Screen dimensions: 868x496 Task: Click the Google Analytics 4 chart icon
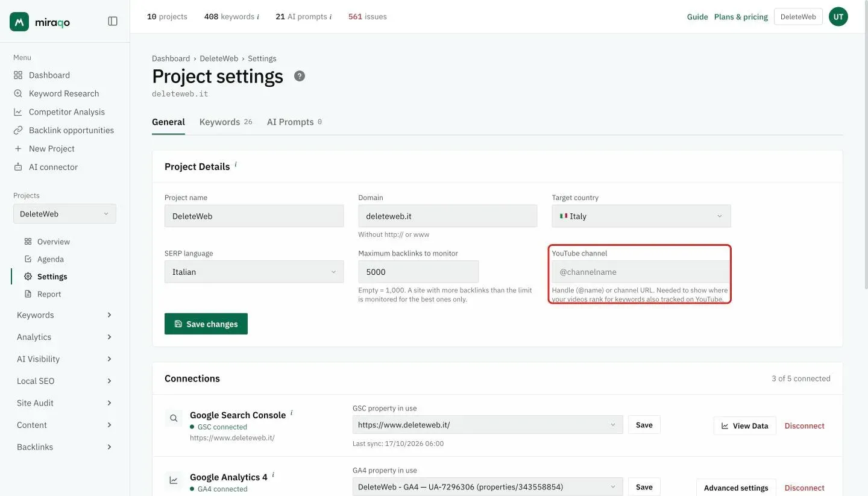pos(174,480)
